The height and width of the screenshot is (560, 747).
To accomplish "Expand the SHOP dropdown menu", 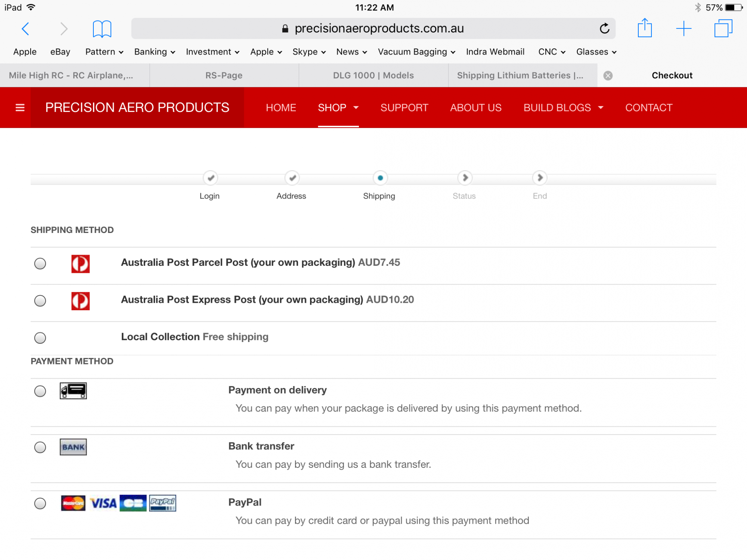I will [x=338, y=108].
